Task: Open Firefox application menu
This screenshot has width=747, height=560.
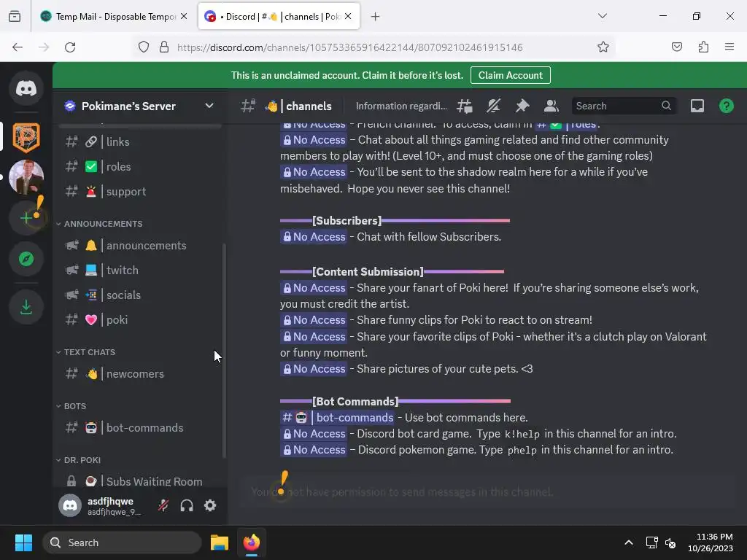Action: pyautogui.click(x=729, y=47)
